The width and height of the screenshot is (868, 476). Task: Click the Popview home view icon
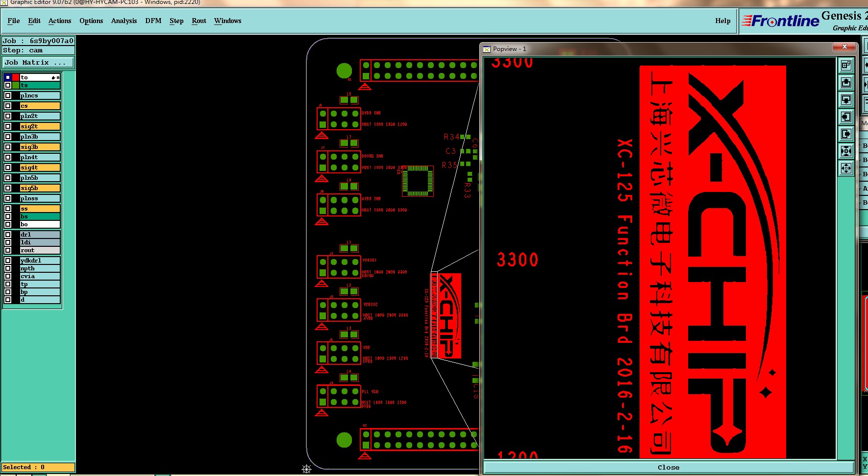[846, 65]
